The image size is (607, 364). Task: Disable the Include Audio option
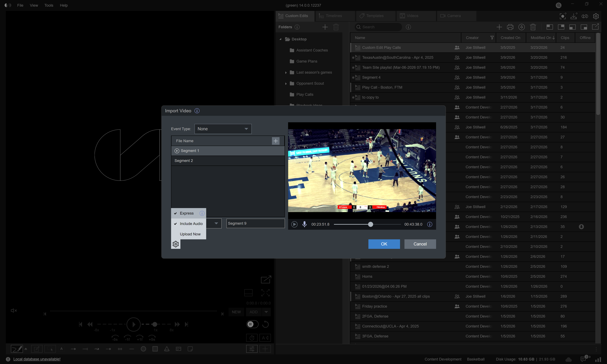tap(191, 224)
